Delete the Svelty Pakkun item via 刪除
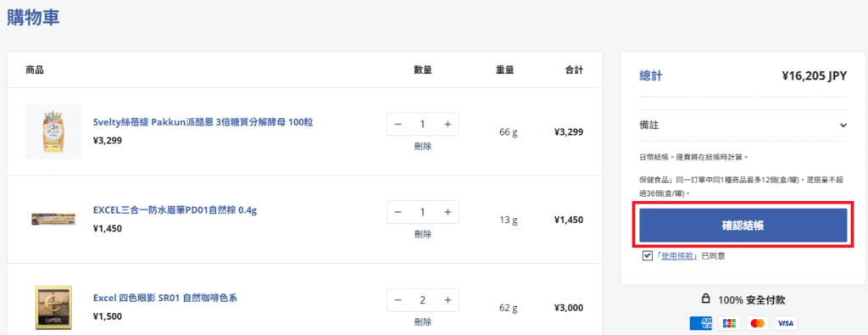868x335 pixels. point(423,146)
